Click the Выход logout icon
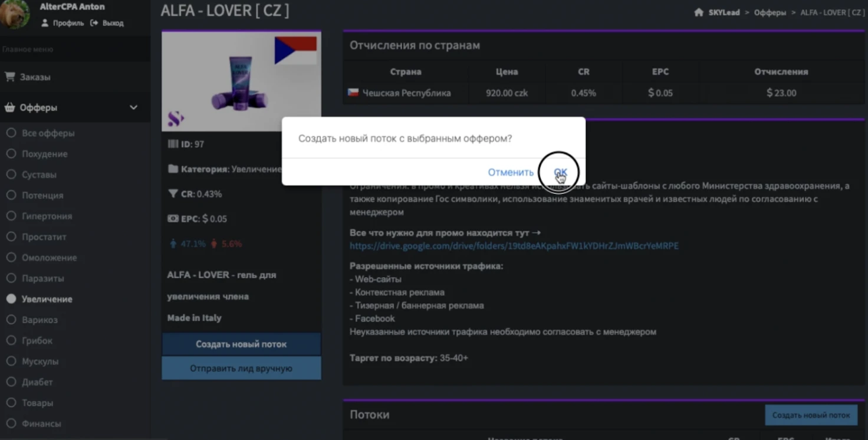The image size is (868, 440). 94,23
